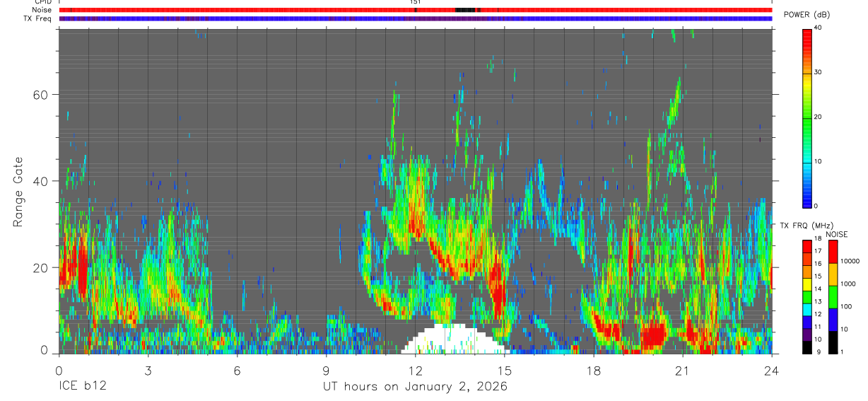This screenshot has width=868, height=401.
Task: Click the UT hours axis tick '9'
Action: click(x=327, y=370)
